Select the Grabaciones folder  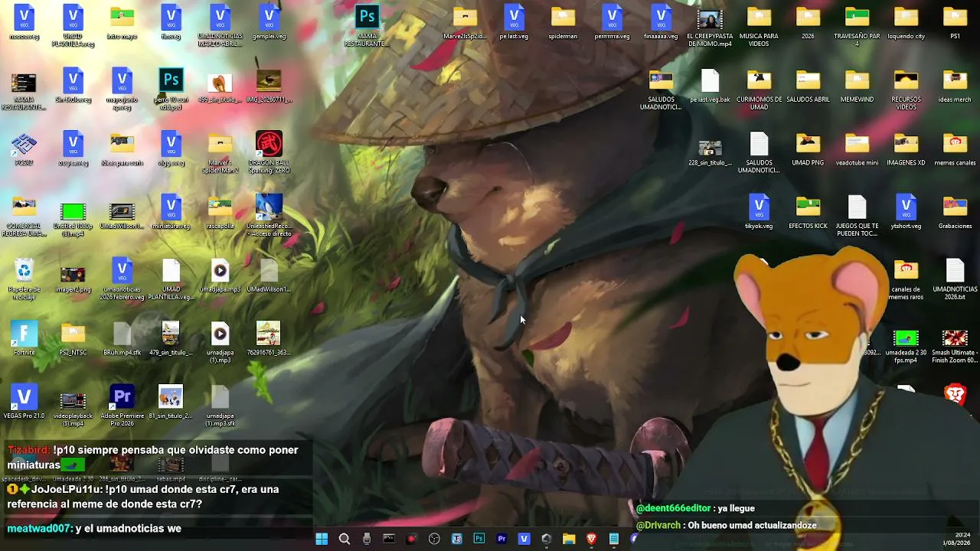tap(955, 212)
